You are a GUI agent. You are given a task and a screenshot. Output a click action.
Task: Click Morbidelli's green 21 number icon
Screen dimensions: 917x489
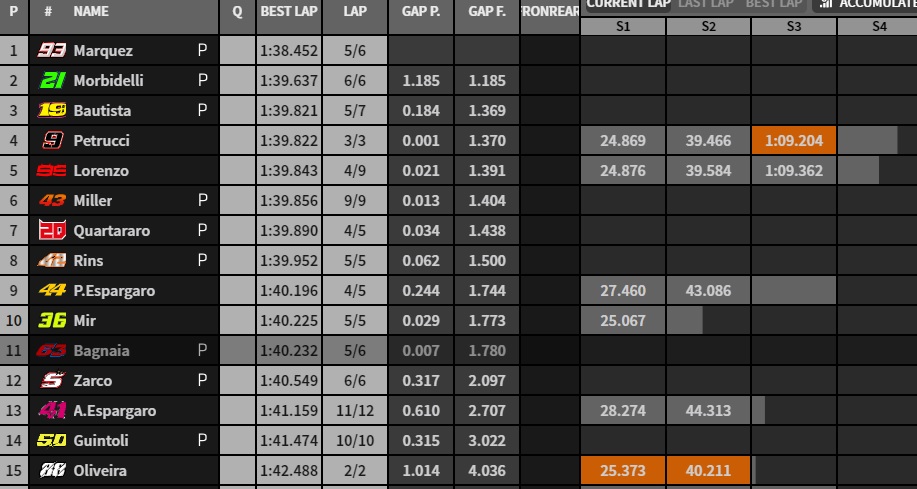point(51,80)
